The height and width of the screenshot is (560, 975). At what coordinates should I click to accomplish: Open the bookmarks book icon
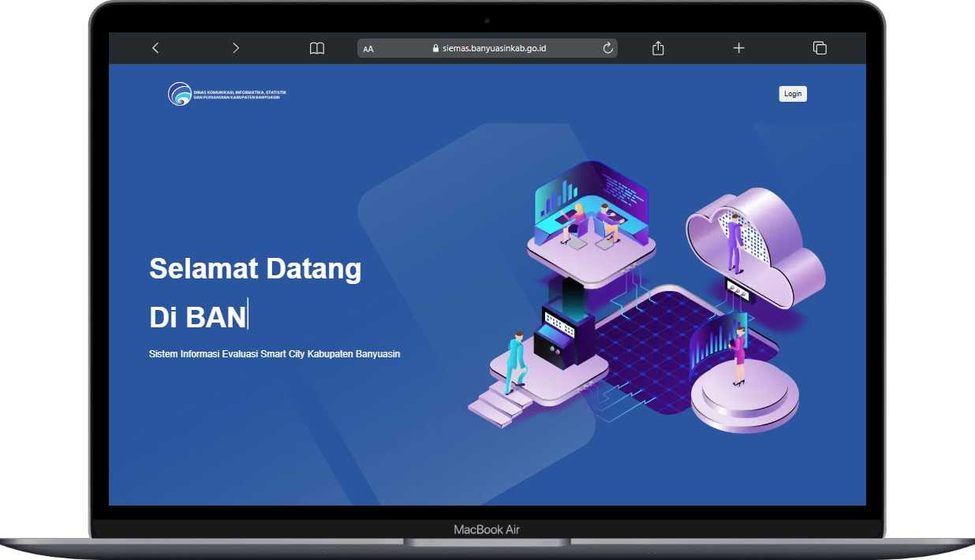(317, 48)
